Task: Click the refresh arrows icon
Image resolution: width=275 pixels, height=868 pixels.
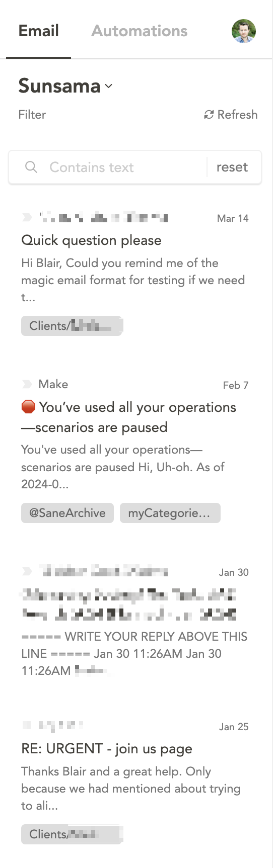Action: (209, 115)
